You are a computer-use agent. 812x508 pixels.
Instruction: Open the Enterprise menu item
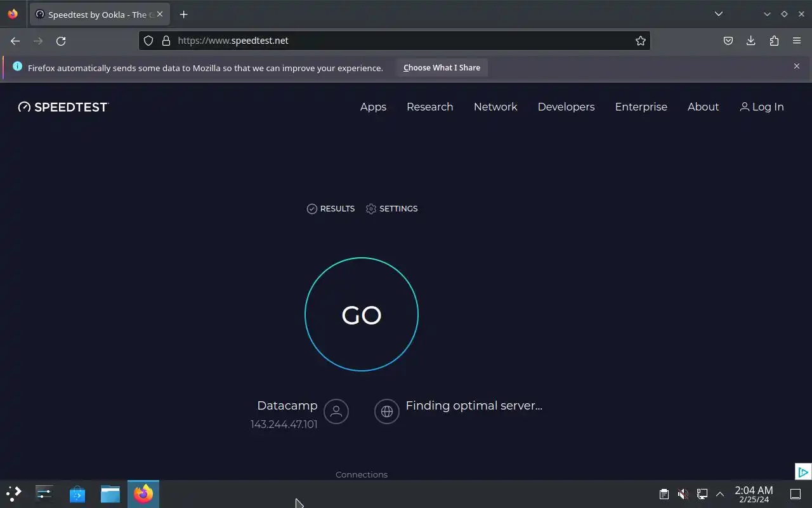[641, 107]
